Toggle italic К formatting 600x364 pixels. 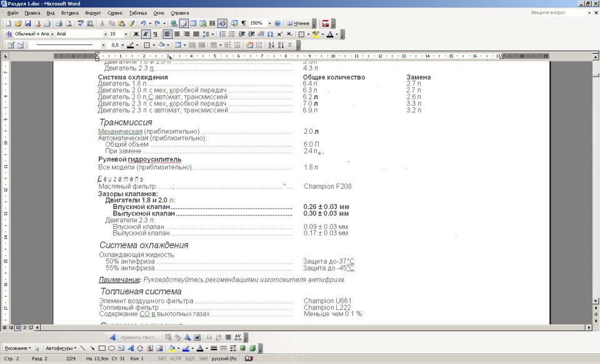tap(146, 34)
